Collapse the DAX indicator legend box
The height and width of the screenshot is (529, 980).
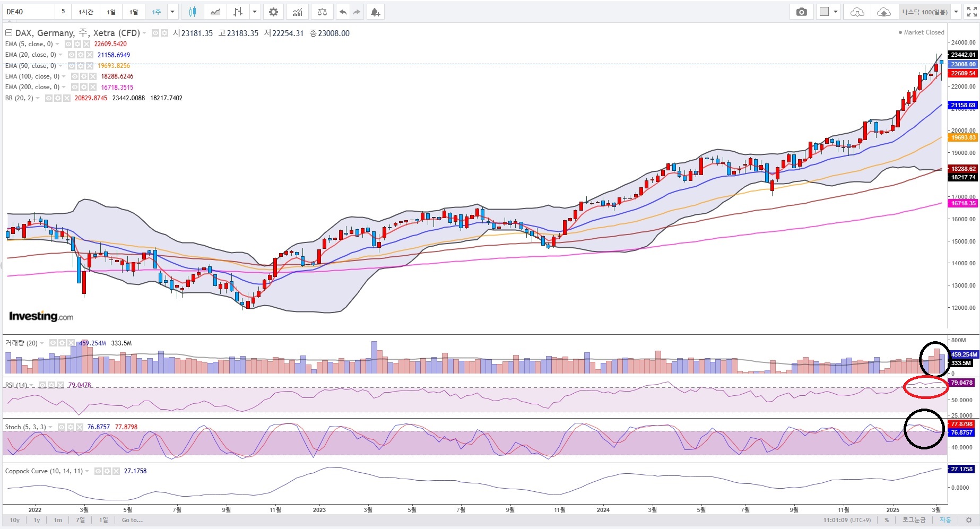click(x=8, y=33)
